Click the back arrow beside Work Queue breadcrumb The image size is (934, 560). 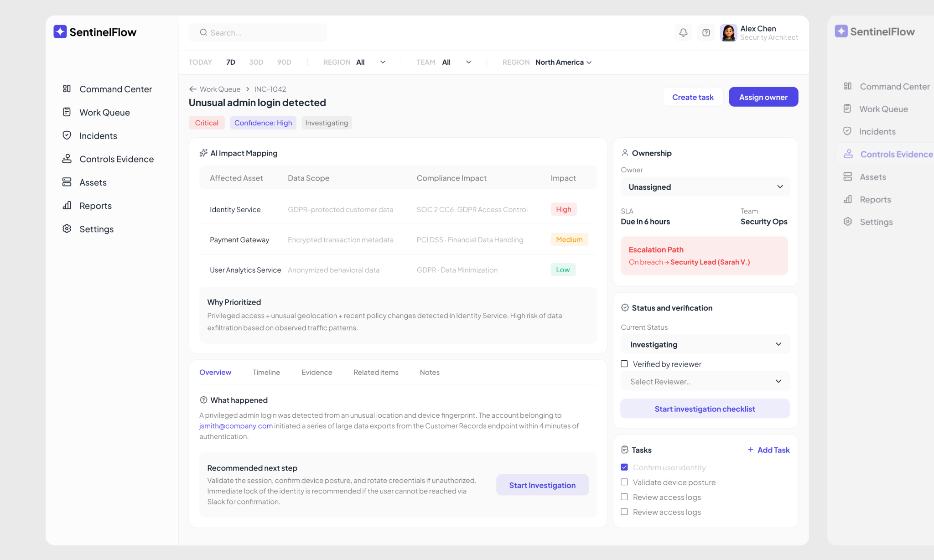193,89
